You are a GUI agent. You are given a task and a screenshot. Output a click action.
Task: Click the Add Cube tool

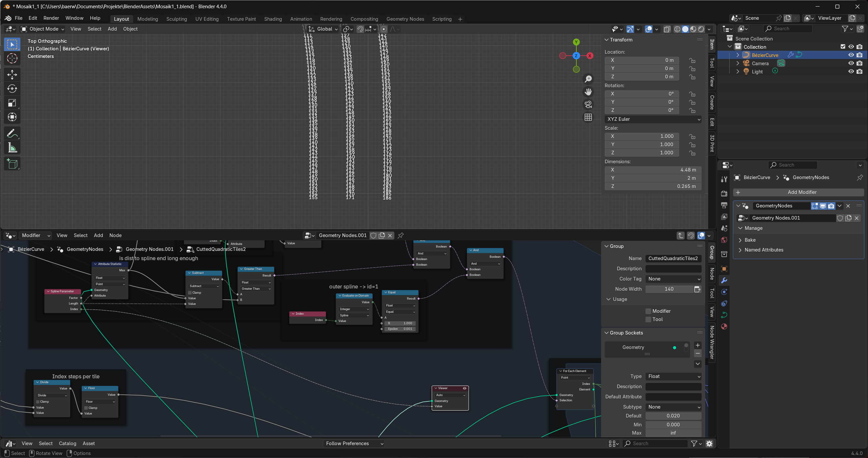12,164
